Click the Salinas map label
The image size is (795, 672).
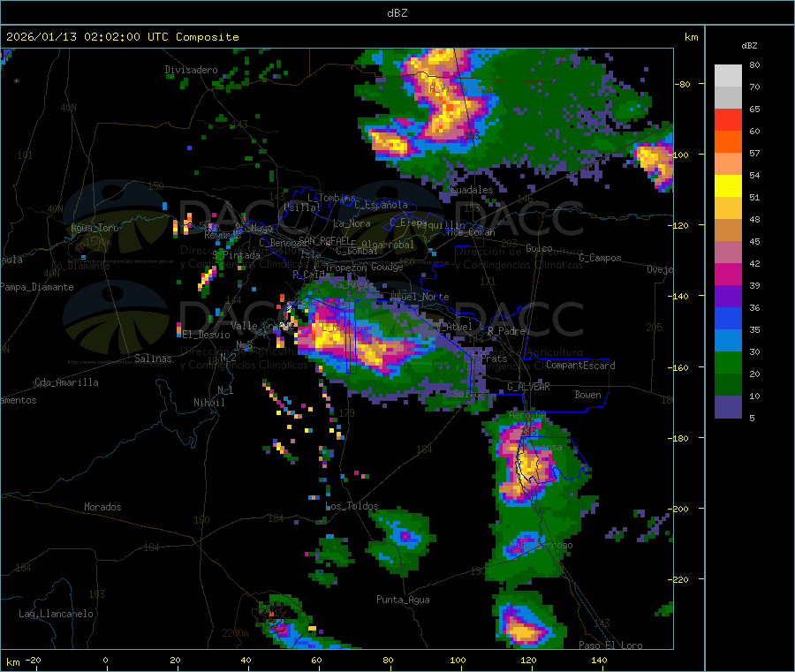153,359
